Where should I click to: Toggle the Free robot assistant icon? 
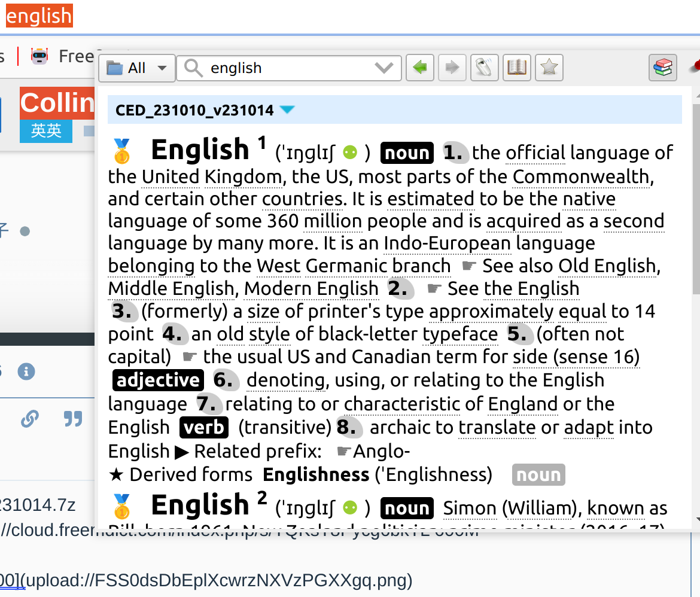[38, 56]
